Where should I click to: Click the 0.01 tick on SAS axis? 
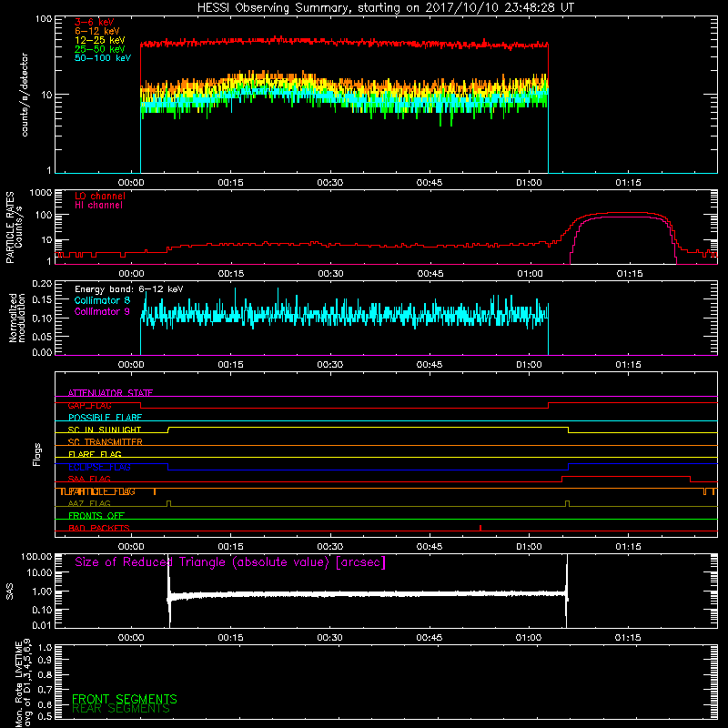[x=42, y=625]
